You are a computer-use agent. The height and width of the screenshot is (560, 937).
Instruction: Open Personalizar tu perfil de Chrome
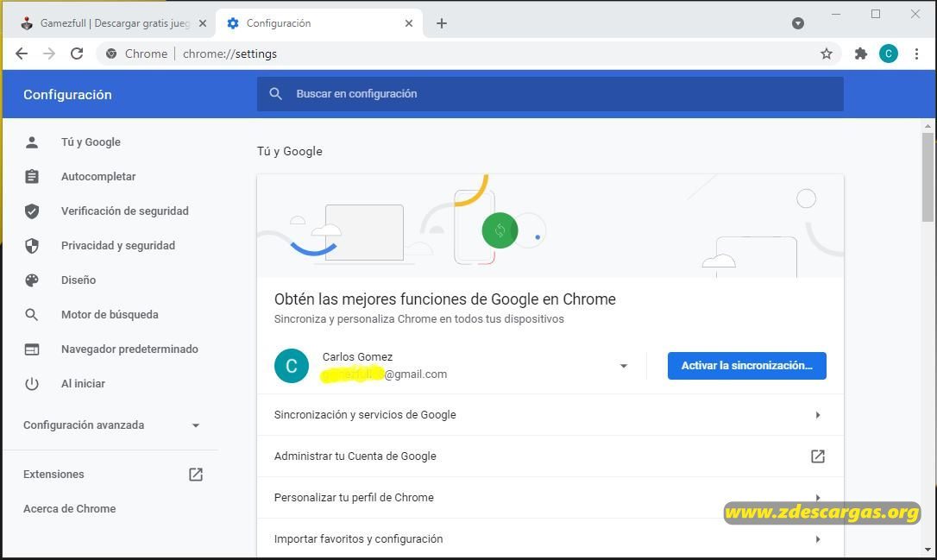click(x=550, y=497)
